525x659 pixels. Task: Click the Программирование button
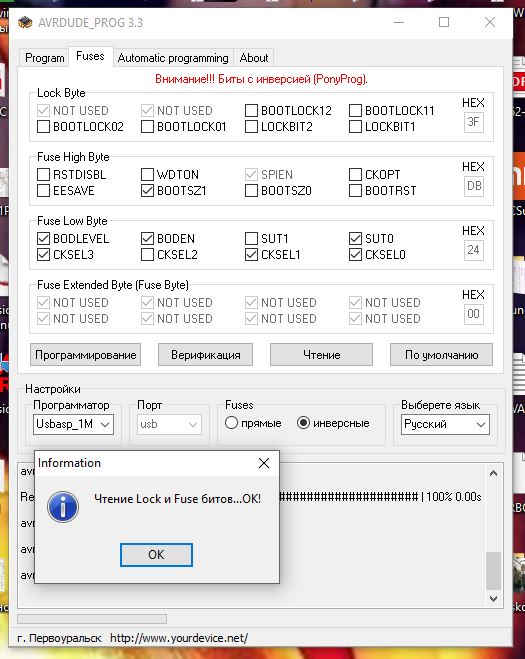pyautogui.click(x=85, y=355)
